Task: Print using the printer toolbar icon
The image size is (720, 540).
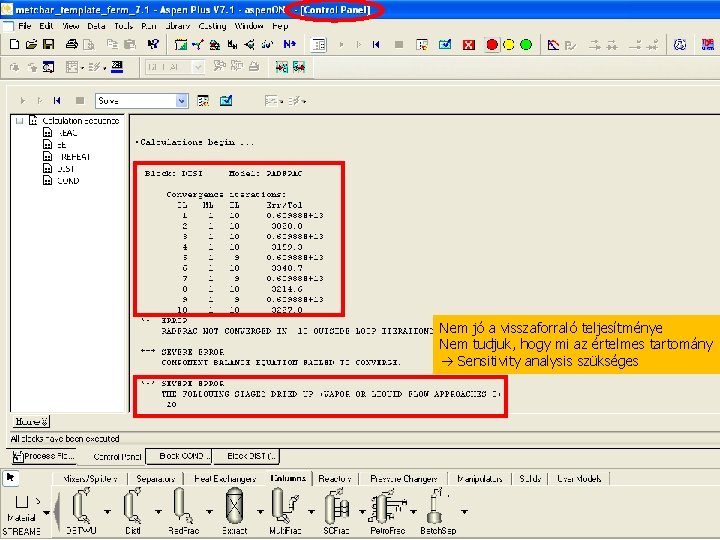Action: [x=72, y=44]
